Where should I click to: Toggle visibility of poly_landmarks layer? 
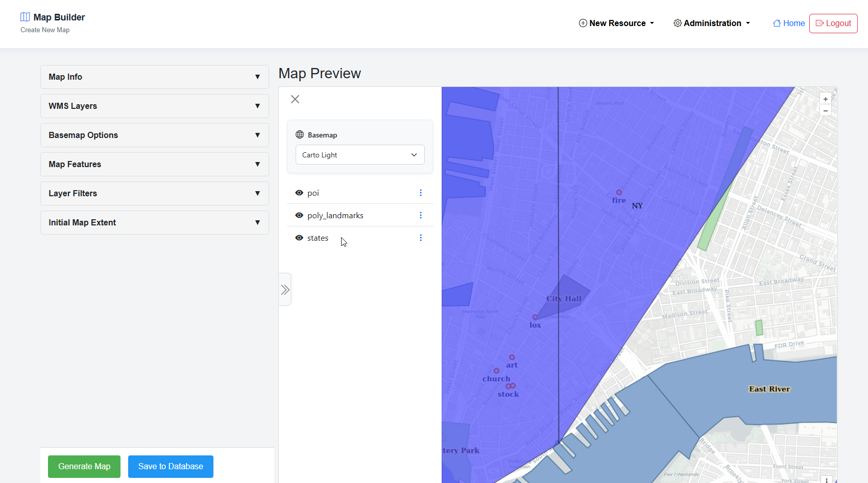pyautogui.click(x=299, y=215)
